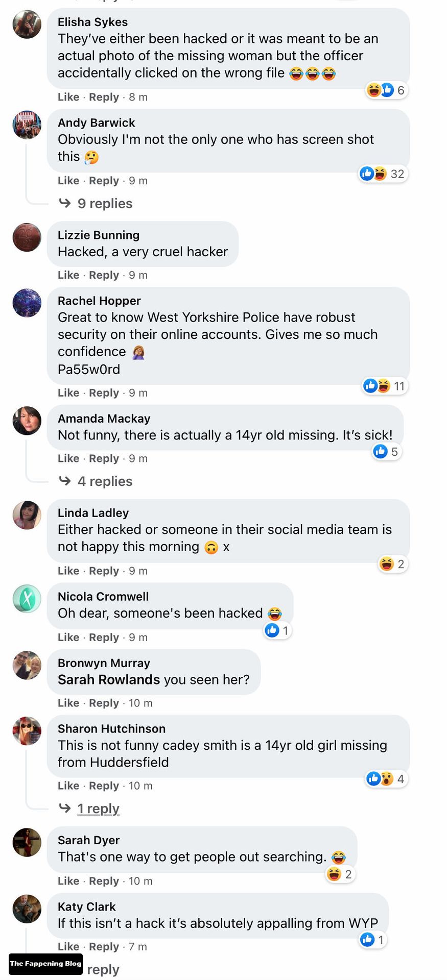Show 1 reply under Sharon Hutchinson
The image size is (447, 980).
(x=98, y=808)
